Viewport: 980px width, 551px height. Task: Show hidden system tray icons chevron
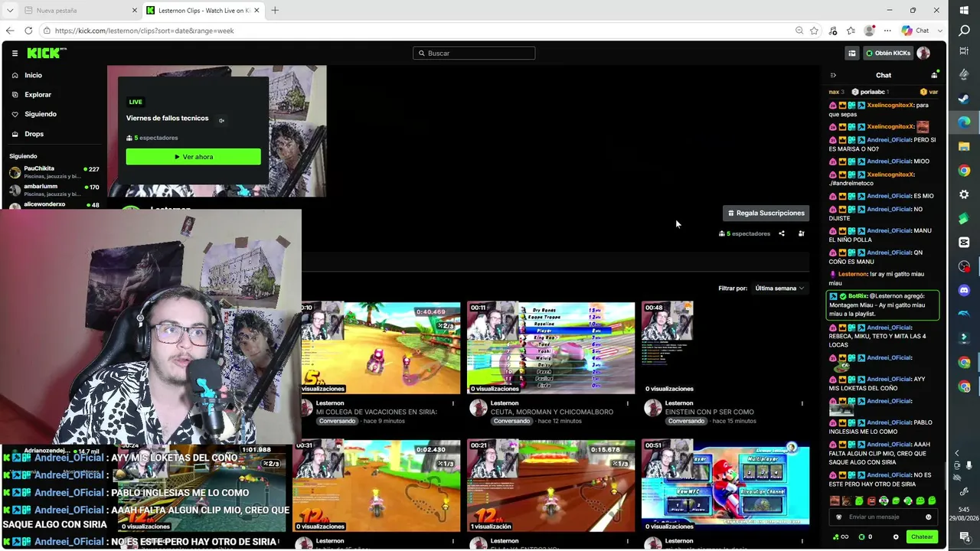tap(956, 453)
